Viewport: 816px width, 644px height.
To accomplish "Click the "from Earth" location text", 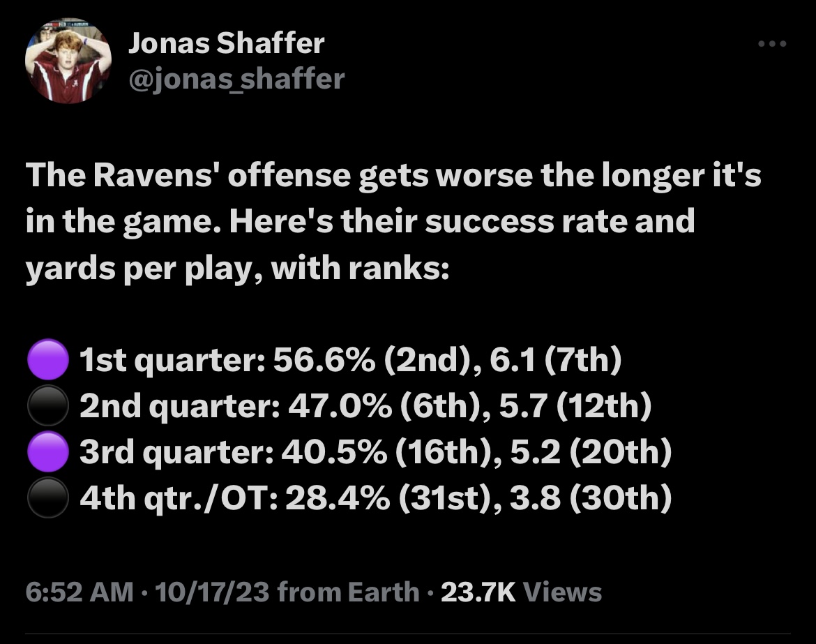I will coord(348,592).
